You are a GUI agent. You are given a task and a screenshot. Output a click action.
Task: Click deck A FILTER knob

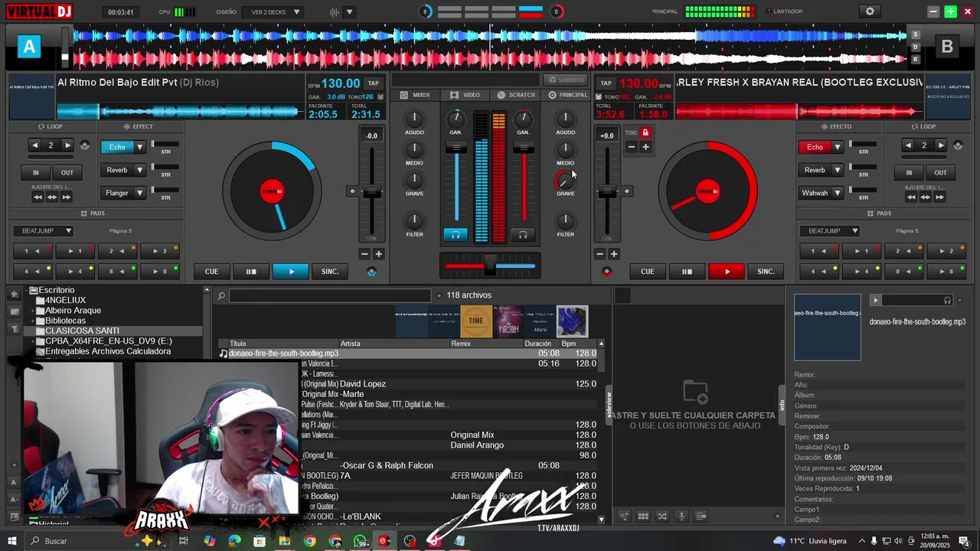pyautogui.click(x=414, y=221)
